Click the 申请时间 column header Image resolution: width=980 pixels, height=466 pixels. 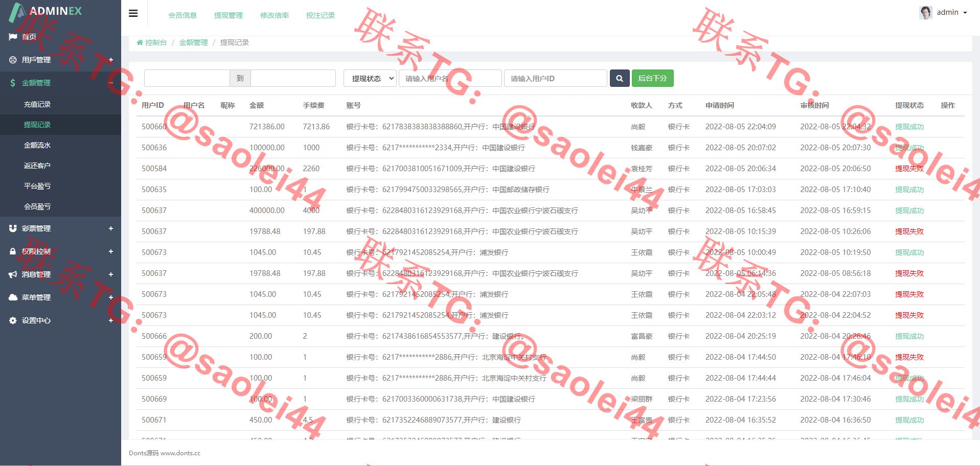(x=720, y=105)
